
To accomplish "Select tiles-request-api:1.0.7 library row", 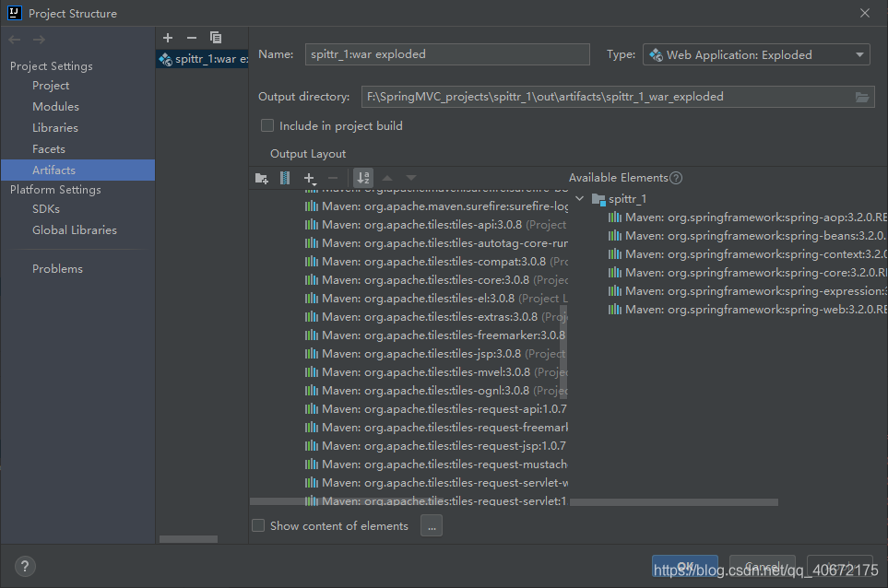I will coord(436,408).
